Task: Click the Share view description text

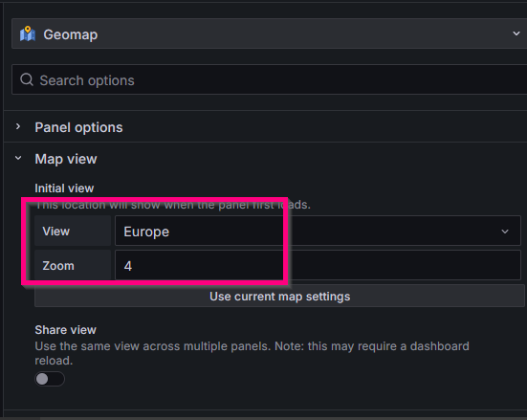Action: (x=253, y=353)
